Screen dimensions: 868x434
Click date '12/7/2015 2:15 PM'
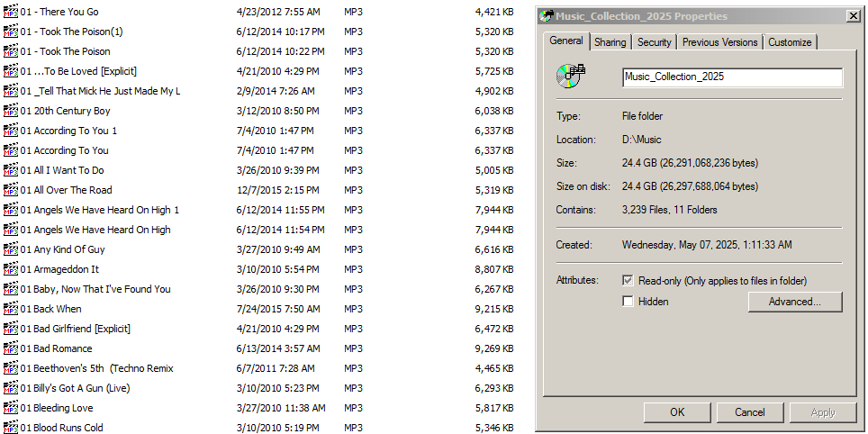click(x=277, y=190)
